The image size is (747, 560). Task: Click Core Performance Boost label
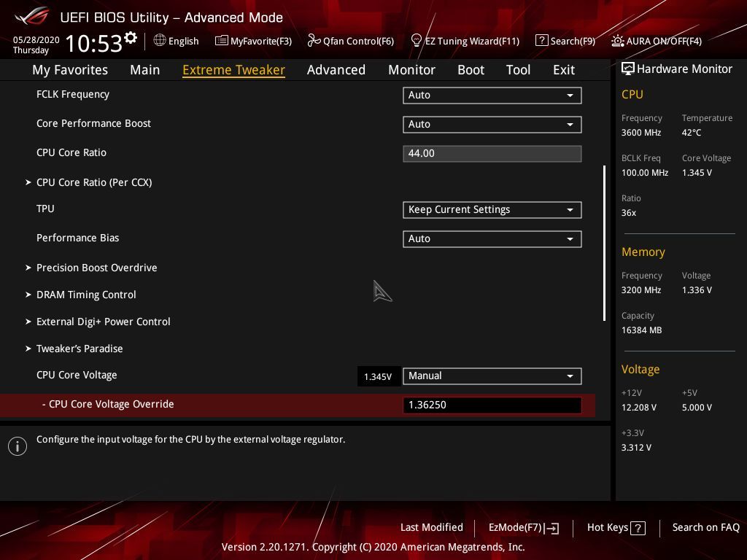coord(93,123)
